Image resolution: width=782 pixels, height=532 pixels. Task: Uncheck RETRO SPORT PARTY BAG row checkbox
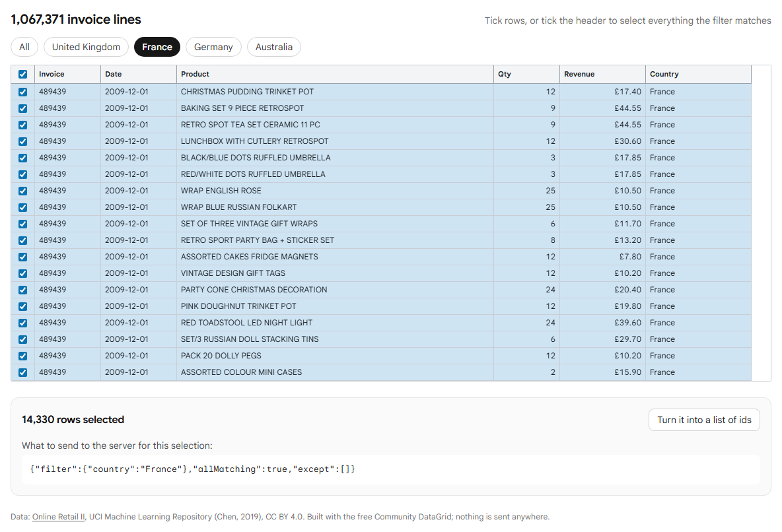pos(22,240)
